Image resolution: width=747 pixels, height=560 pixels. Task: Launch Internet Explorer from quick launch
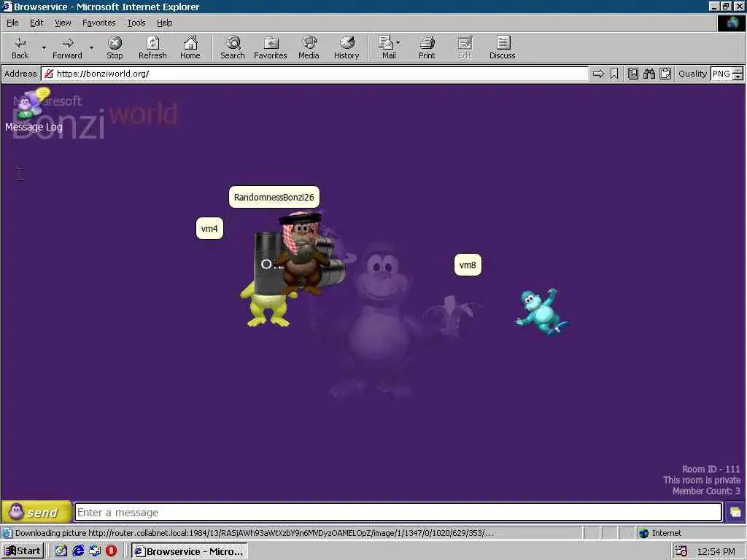coord(78,551)
